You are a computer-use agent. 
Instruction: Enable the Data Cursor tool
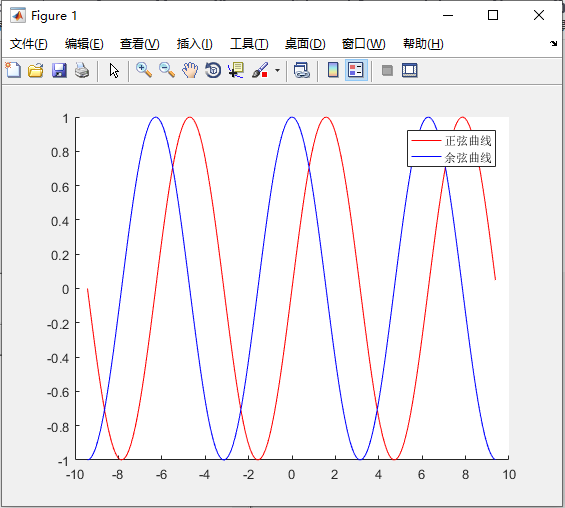[x=236, y=70]
